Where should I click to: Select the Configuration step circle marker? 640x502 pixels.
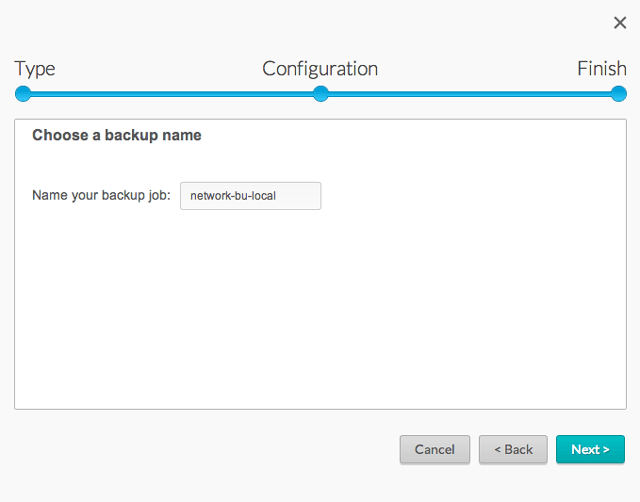[321, 94]
